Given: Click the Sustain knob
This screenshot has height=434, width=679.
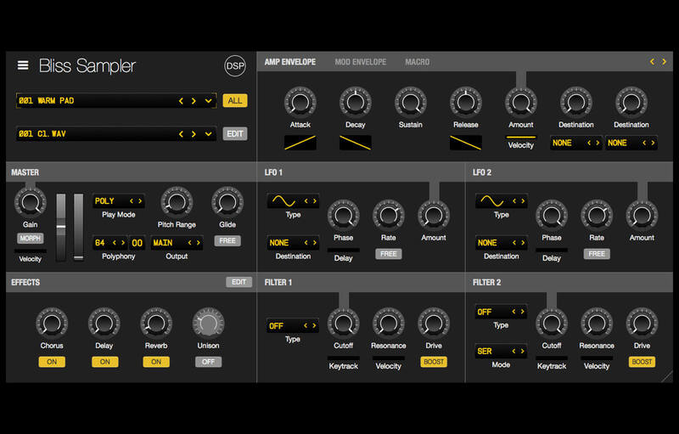Looking at the screenshot, I should click(410, 103).
